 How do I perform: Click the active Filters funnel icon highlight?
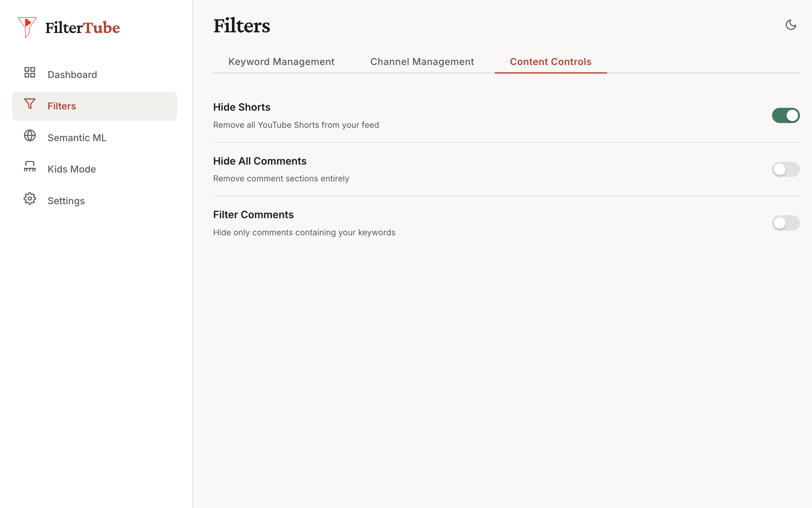(x=30, y=104)
